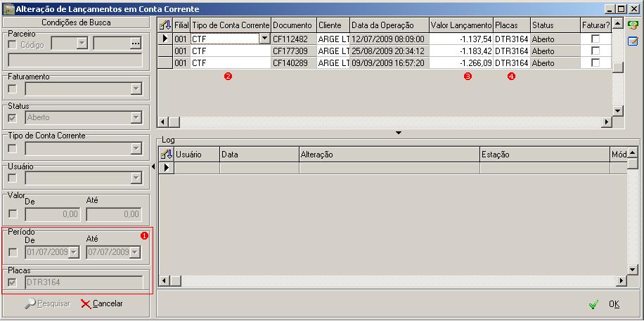Sort by Data da Operação column header
This screenshot has width=644, height=321.
389,25
